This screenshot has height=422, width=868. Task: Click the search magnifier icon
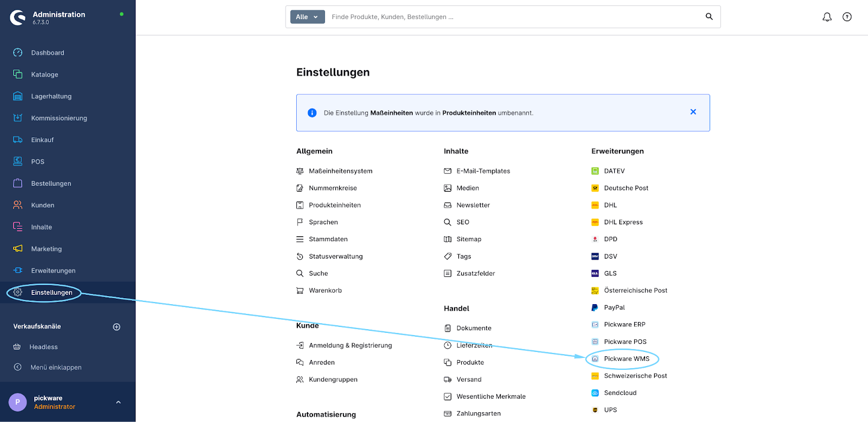point(709,17)
